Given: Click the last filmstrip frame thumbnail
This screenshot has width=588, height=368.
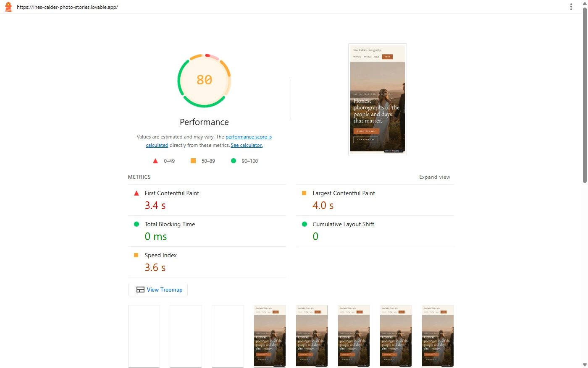Looking at the screenshot, I should 438,336.
